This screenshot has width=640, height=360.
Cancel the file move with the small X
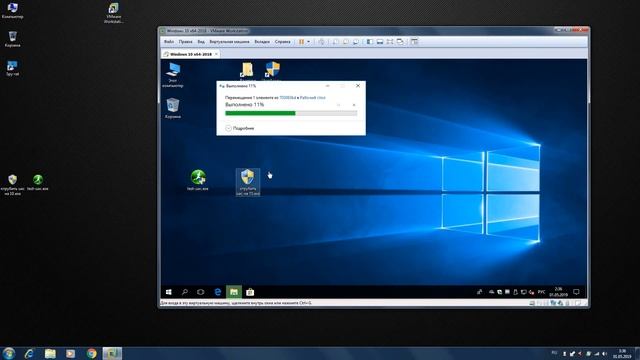click(354, 105)
